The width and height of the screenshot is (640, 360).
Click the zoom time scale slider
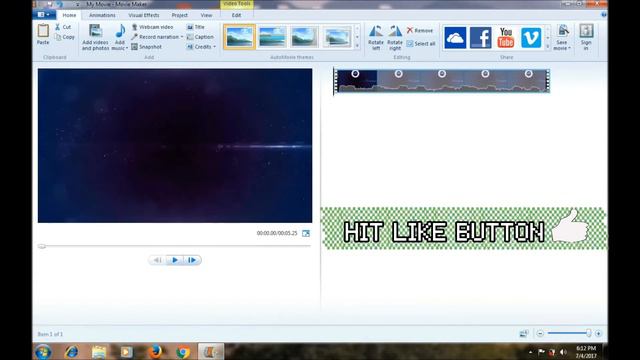pos(588,333)
